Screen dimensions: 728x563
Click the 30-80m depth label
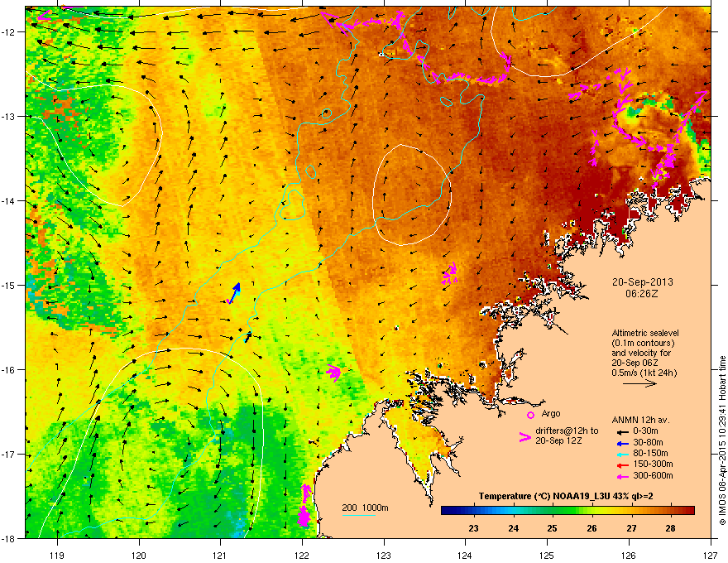(648, 442)
